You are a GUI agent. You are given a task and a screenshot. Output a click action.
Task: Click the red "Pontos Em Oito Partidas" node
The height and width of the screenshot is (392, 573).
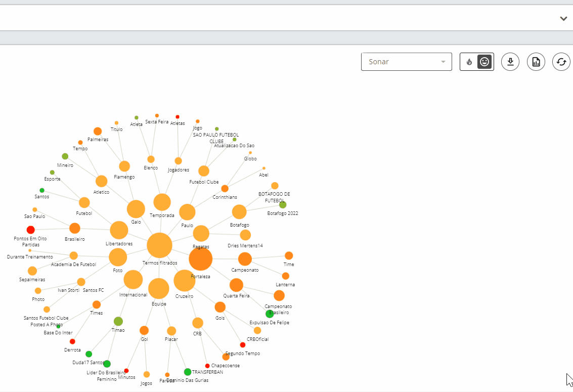(31, 230)
